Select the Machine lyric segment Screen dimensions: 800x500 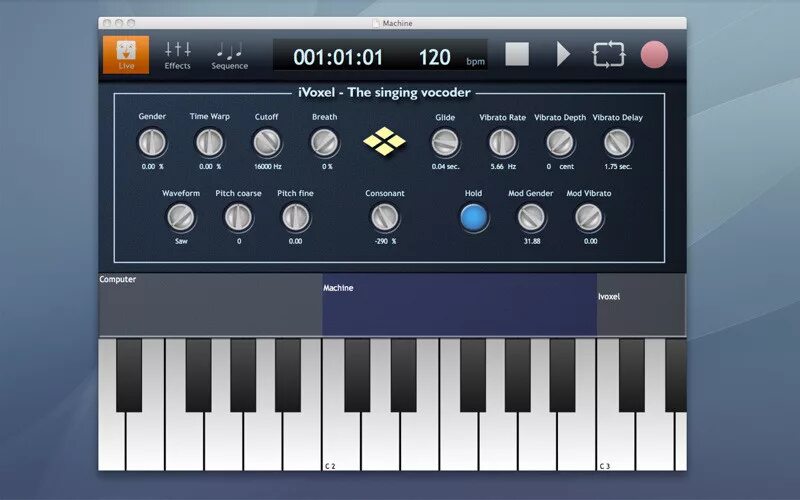tap(459, 305)
